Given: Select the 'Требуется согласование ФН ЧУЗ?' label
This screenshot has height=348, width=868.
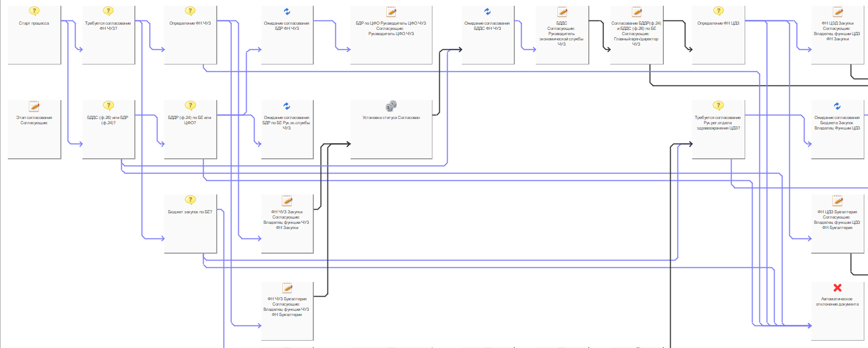Looking at the screenshot, I should click(x=108, y=26).
